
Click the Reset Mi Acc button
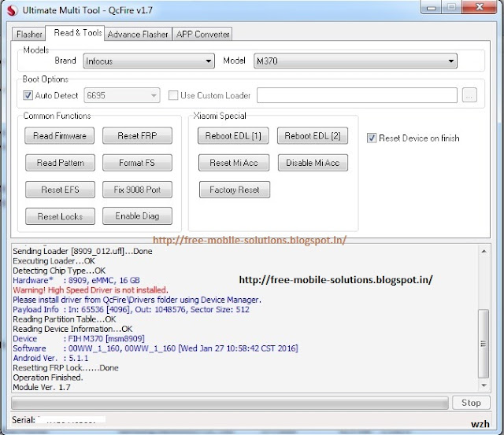click(234, 163)
